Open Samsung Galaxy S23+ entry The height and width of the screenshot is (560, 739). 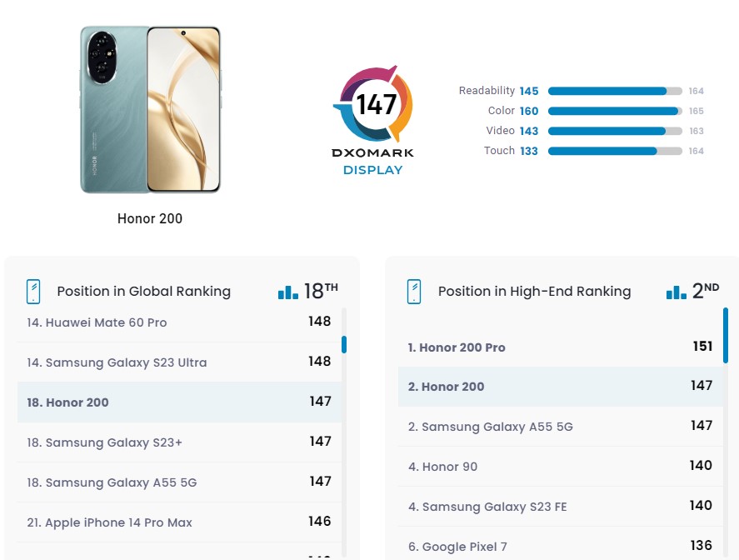179,442
